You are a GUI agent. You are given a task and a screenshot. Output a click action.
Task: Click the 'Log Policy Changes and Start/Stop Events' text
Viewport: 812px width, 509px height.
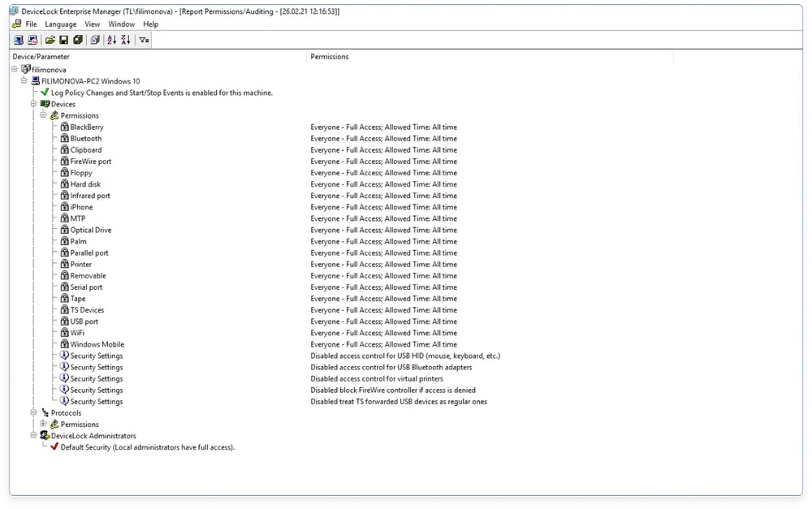[162, 93]
